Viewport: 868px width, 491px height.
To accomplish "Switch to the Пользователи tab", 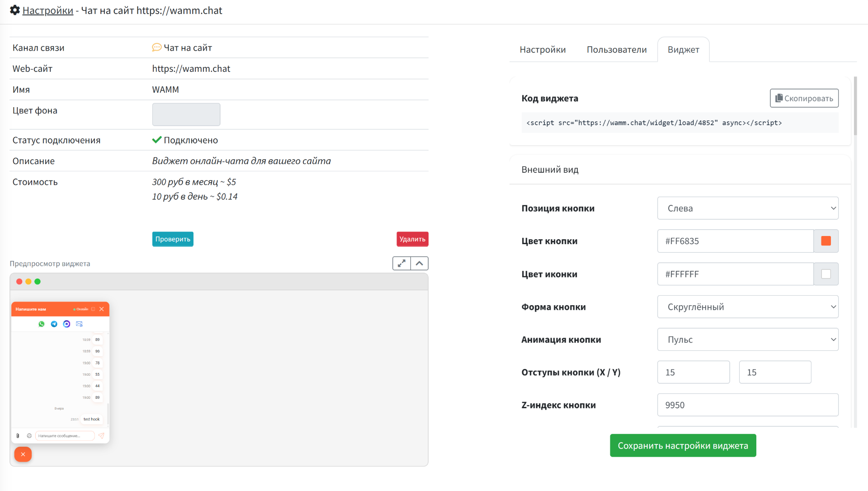I will [617, 50].
